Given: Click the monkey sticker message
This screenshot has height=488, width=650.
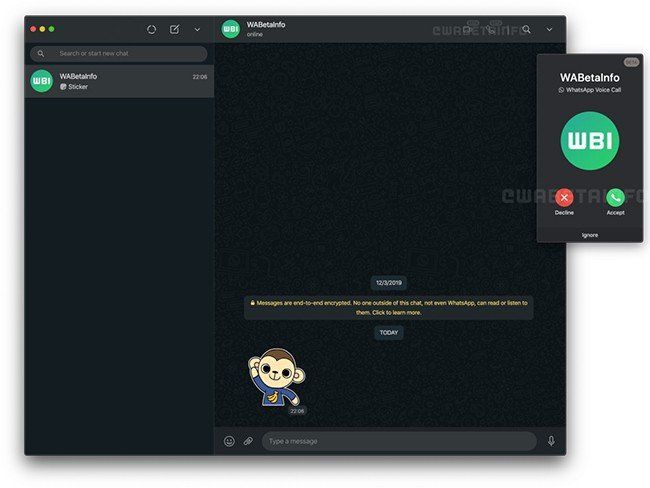Looking at the screenshot, I should (x=276, y=377).
